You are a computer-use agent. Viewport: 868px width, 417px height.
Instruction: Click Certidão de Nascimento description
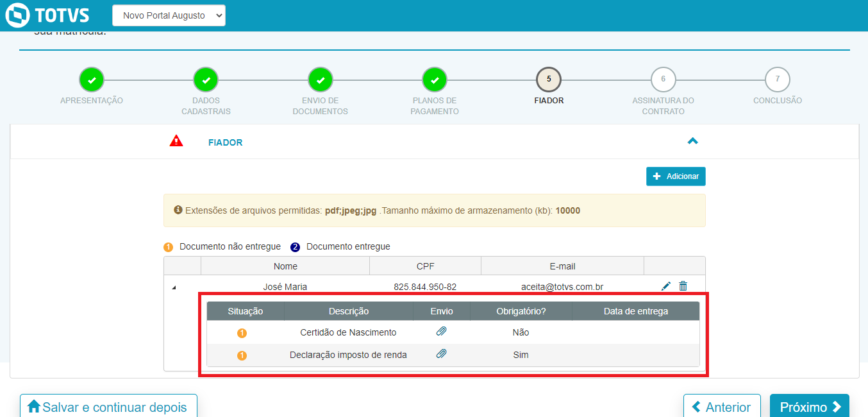[x=348, y=332]
